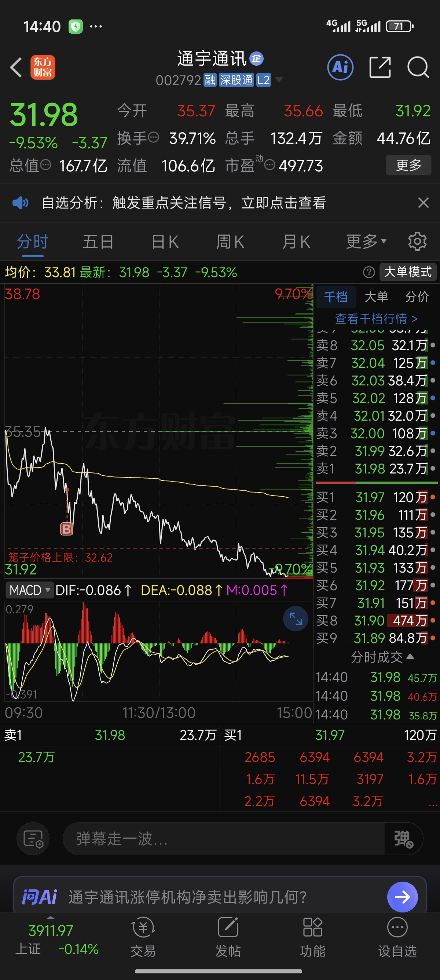The width and height of the screenshot is (440, 980).
Task: Open 查看千档行情 link
Action: tap(376, 319)
